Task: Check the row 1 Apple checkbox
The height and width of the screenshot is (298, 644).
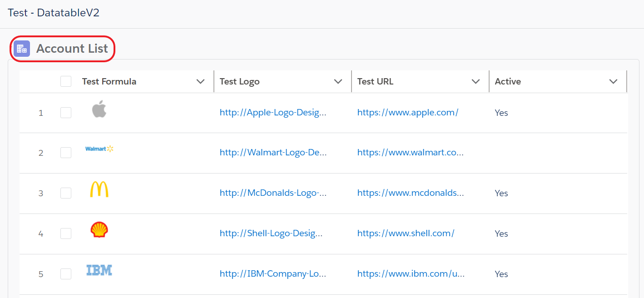Action: 66,113
